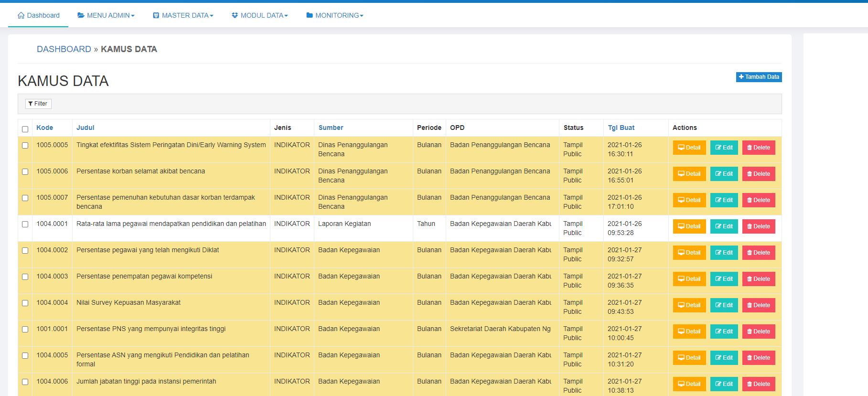Click pencil icon of Edit in row 1004.0001

(718, 226)
